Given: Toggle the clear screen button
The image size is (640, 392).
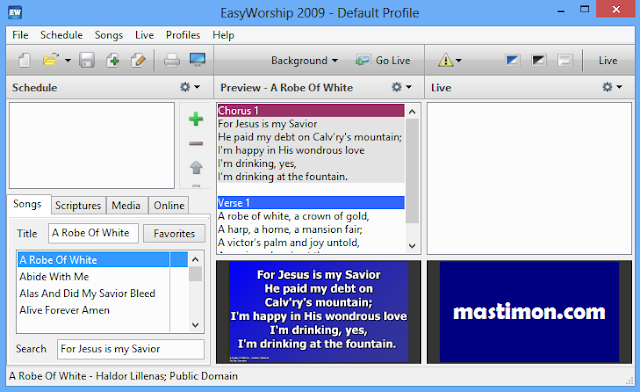Looking at the screenshot, I should click(564, 60).
